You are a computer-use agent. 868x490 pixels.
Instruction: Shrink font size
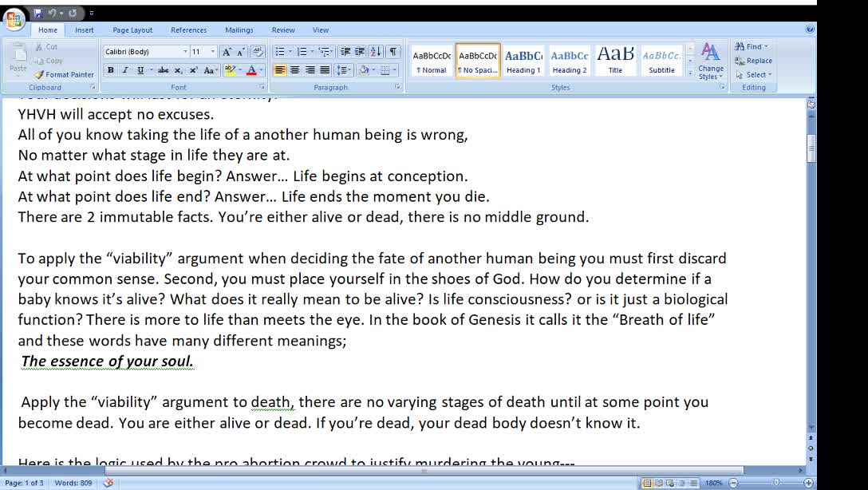[241, 52]
